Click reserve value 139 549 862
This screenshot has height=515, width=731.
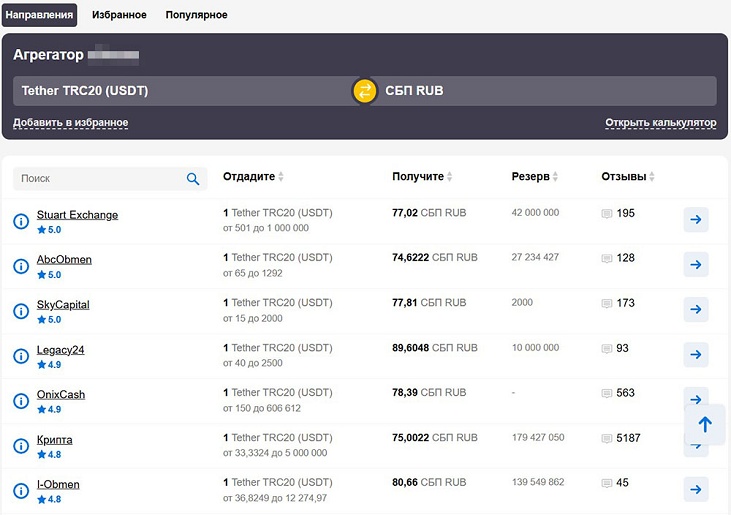coord(538,482)
